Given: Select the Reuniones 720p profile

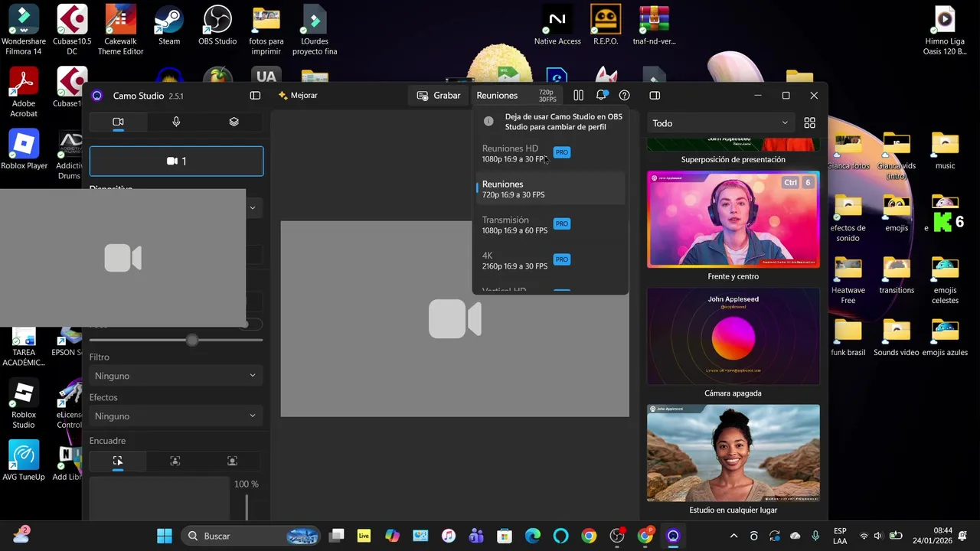Looking at the screenshot, I should point(550,189).
